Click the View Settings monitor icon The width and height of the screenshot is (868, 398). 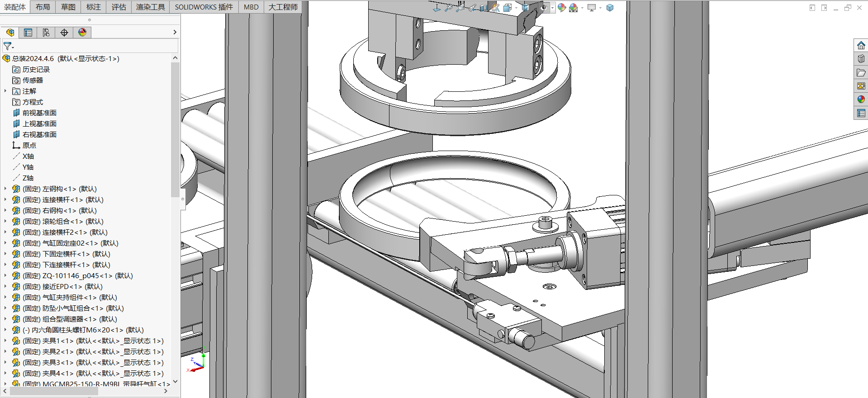click(591, 8)
